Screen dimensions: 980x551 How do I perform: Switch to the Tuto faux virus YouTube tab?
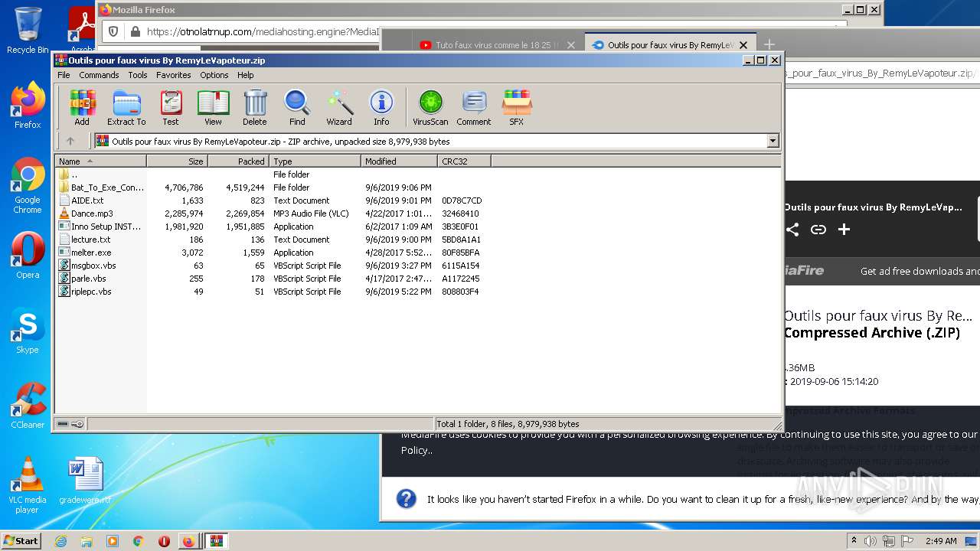(x=492, y=45)
